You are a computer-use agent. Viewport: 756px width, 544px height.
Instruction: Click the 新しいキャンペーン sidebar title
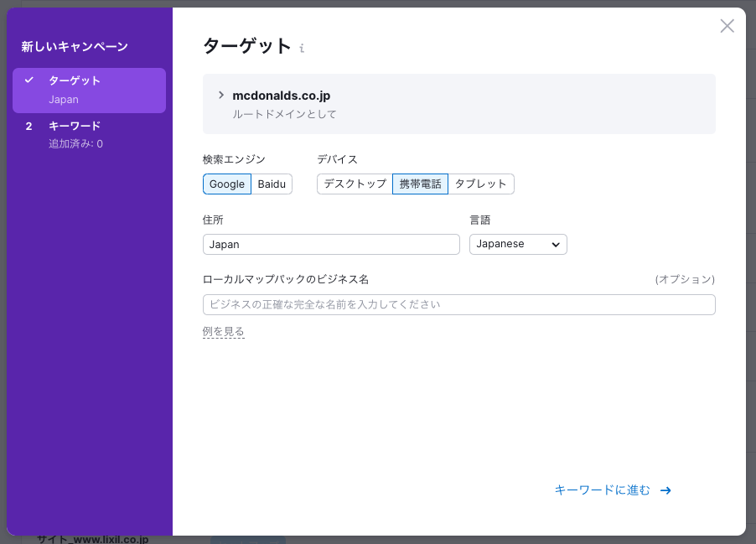tap(75, 47)
